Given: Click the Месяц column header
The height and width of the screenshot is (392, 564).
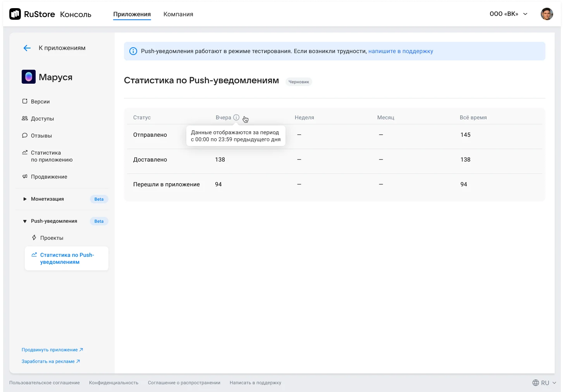Looking at the screenshot, I should click(386, 117).
